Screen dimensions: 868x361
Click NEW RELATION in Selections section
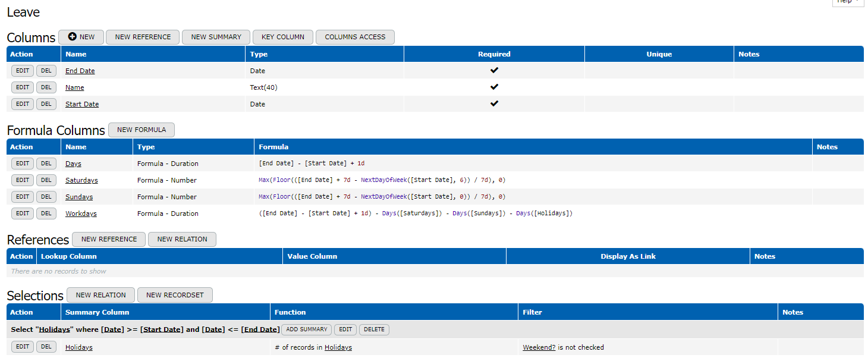100,295
